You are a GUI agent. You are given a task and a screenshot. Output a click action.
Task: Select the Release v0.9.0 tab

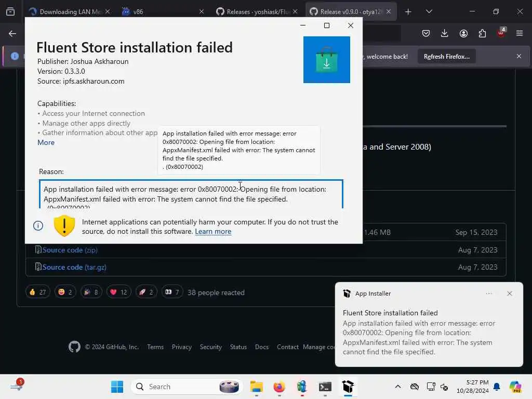pyautogui.click(x=351, y=11)
